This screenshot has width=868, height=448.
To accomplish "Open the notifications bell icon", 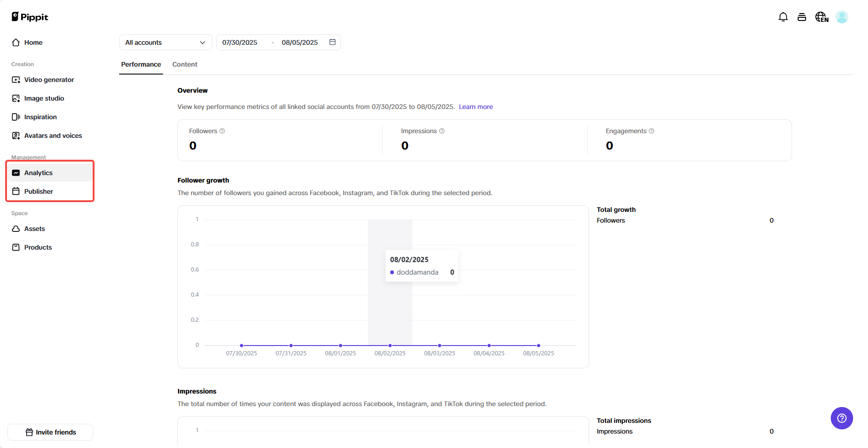I will [x=783, y=17].
